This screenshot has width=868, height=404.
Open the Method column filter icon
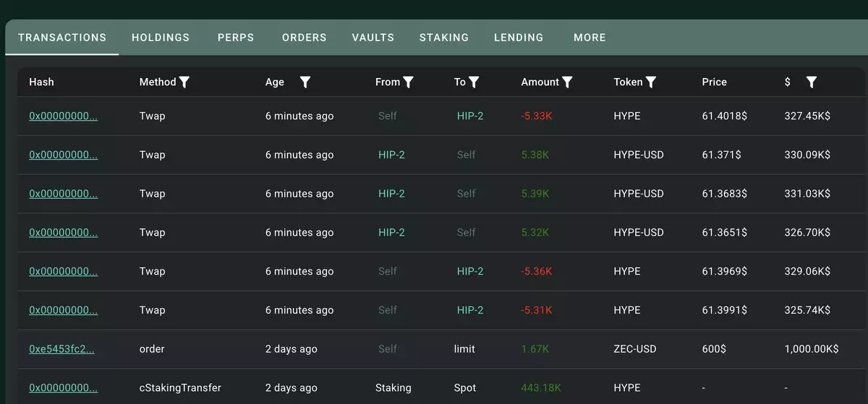[x=184, y=82]
